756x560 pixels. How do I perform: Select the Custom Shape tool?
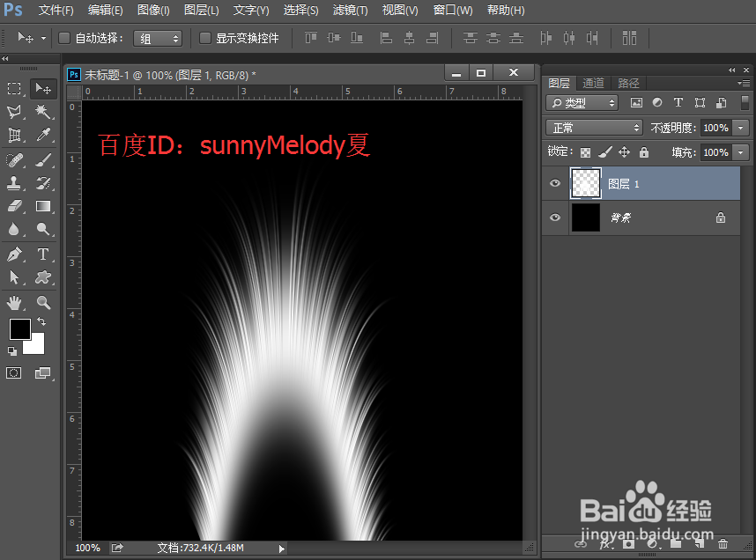43,277
